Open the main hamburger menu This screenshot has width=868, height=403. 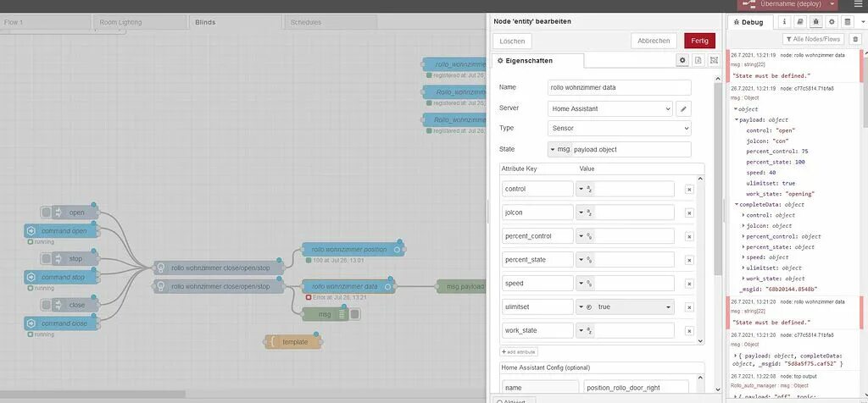[858, 4]
